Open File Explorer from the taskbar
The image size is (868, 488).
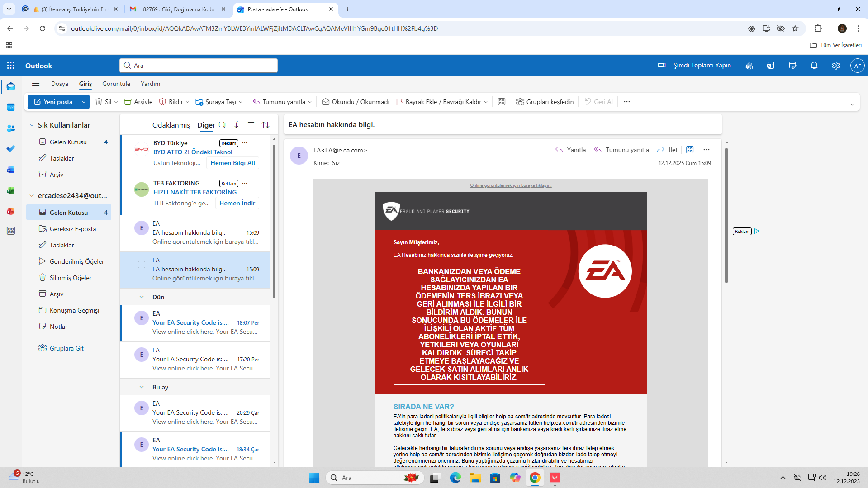475,478
